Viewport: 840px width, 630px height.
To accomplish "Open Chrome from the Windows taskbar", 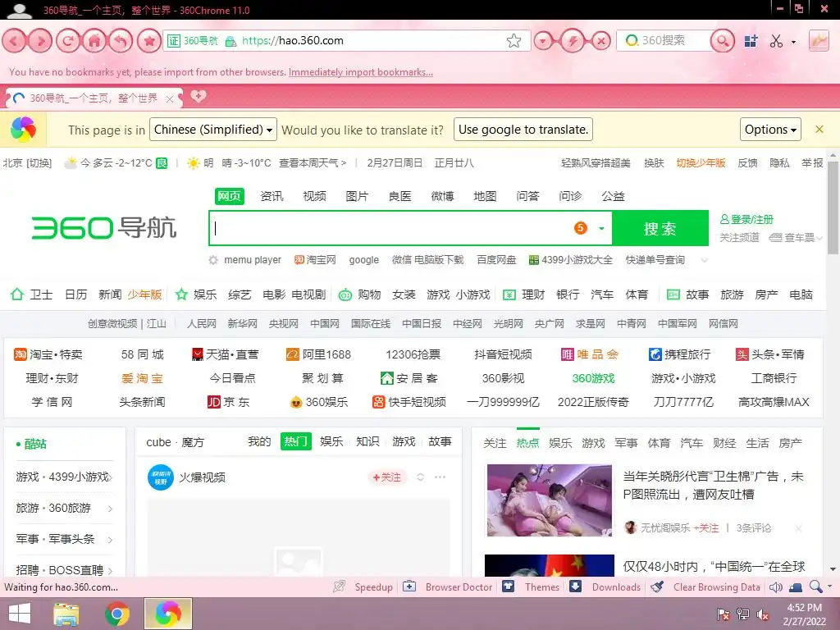I will [117, 614].
